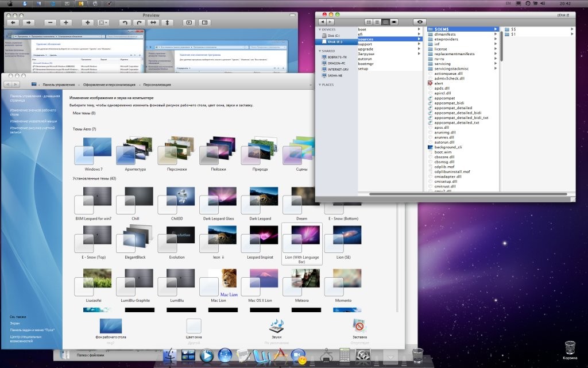Open 'Фон рабочего стола' desktop background settings
588x368 pixels.
click(111, 329)
